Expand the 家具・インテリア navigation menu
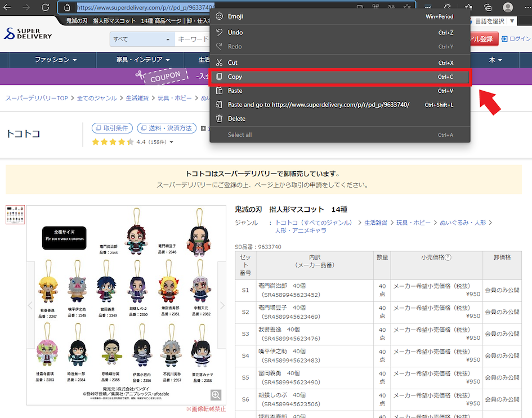 [x=143, y=60]
